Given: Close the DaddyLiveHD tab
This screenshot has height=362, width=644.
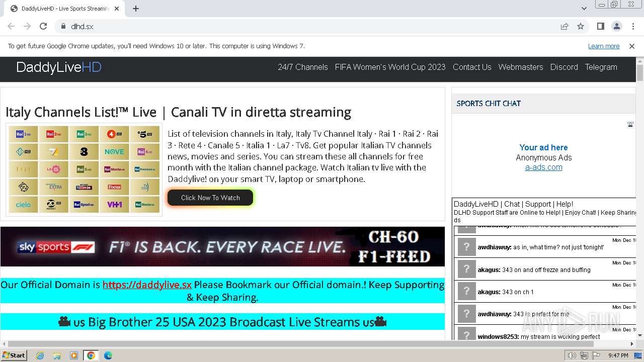Looking at the screenshot, I should 117,9.
